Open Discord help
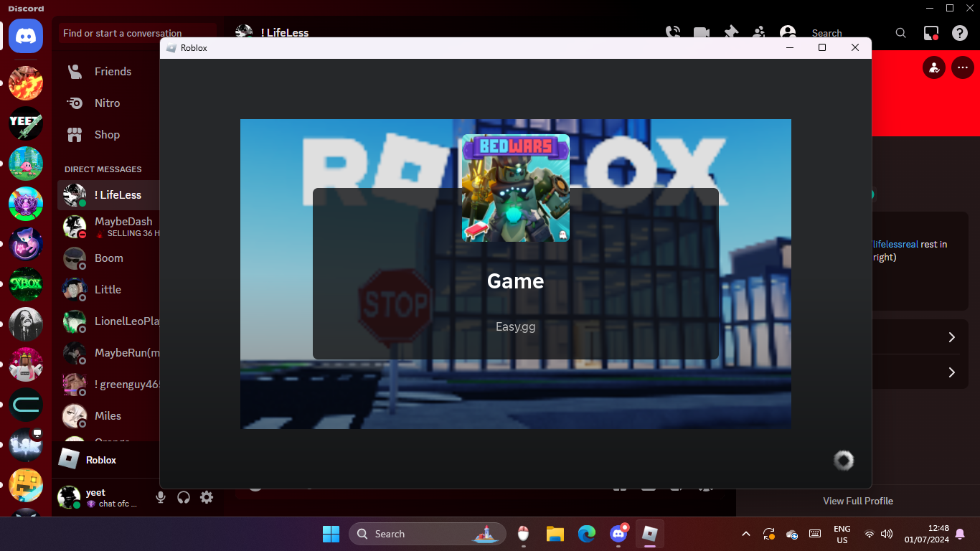 point(960,33)
